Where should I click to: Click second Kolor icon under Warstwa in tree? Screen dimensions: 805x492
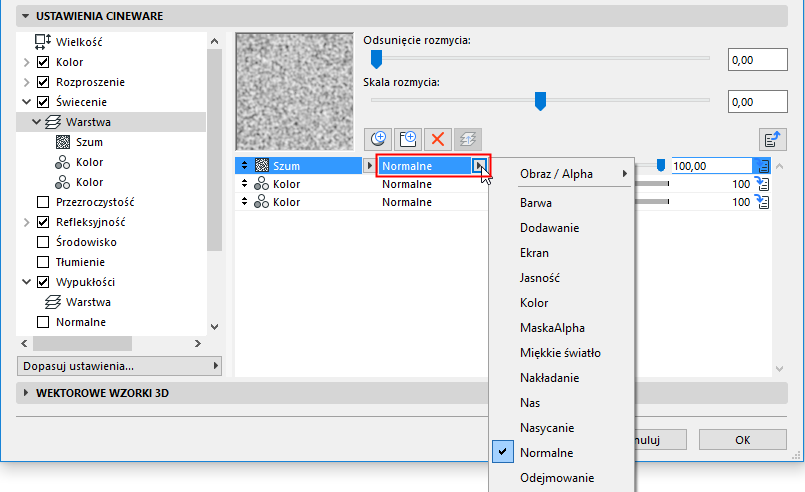point(63,182)
